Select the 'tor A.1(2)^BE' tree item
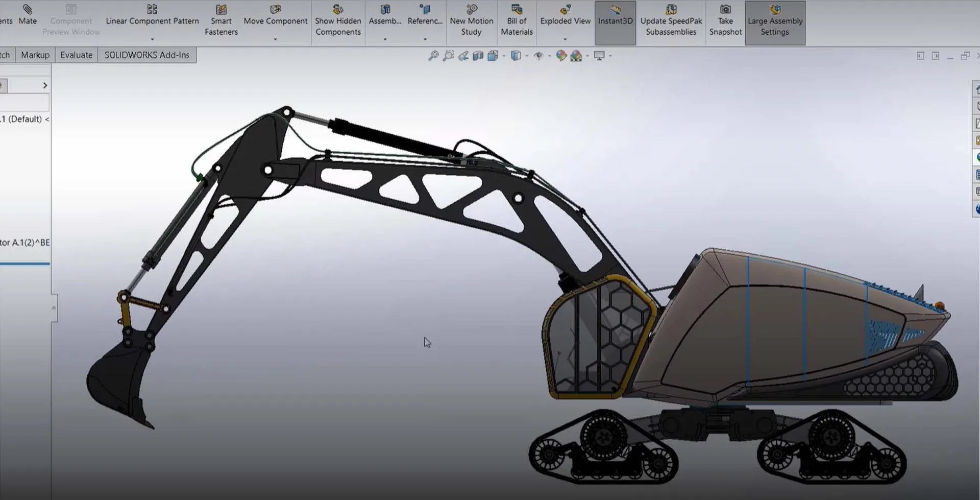Screen dimensions: 980x500 click(x=25, y=243)
